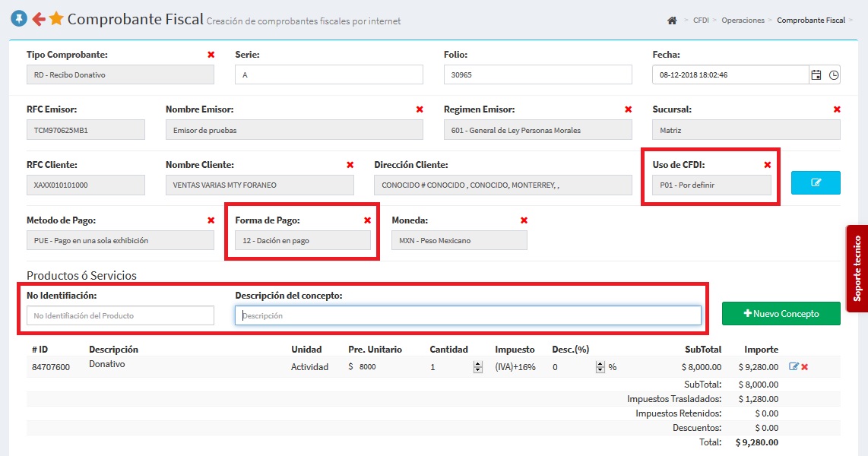Click the green Nuevo Concepto button
This screenshot has height=456, width=868.
[781, 314]
